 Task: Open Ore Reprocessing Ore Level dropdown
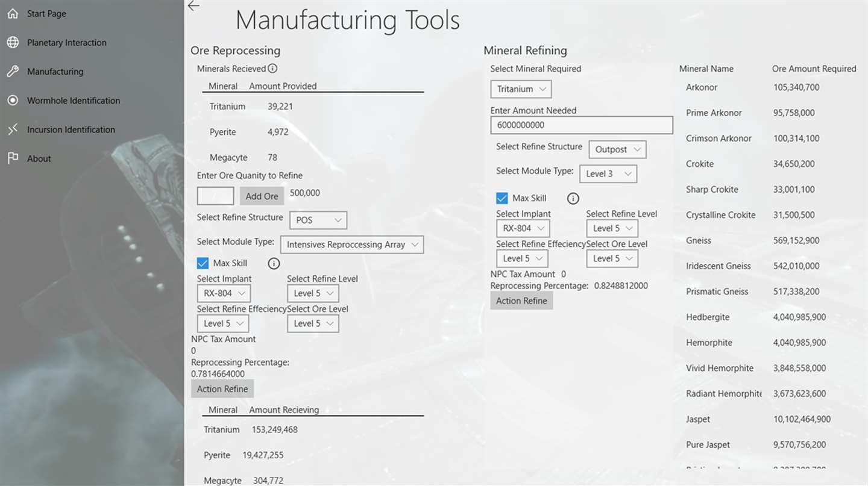point(313,323)
